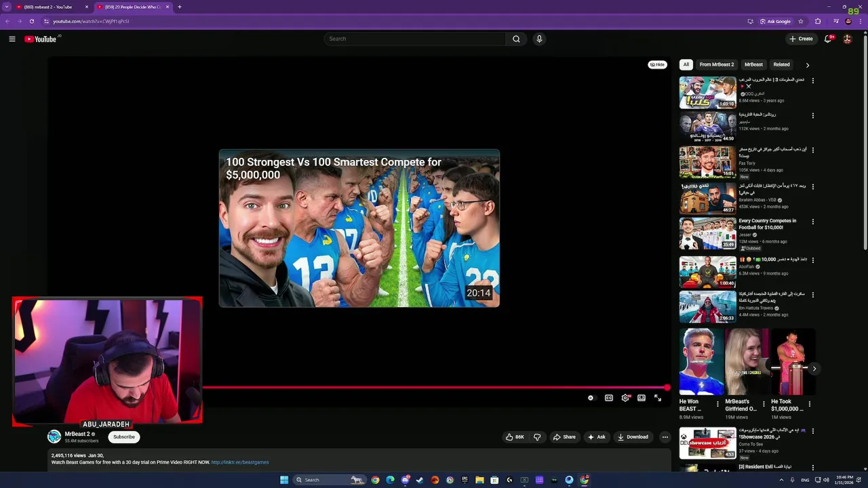868x488 pixels.
Task: Open Chrome from the taskbar
Action: tap(375, 480)
